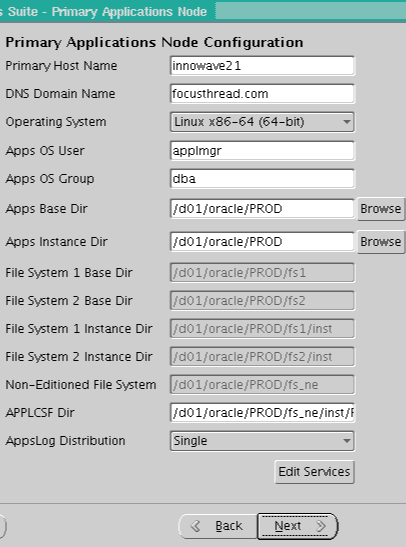406x547 pixels.
Task: Expand the Operating System dropdown
Action: (x=262, y=122)
